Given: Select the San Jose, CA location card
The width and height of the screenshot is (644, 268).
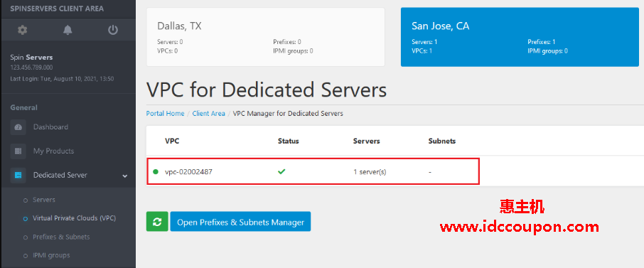Looking at the screenshot, I should point(520,37).
